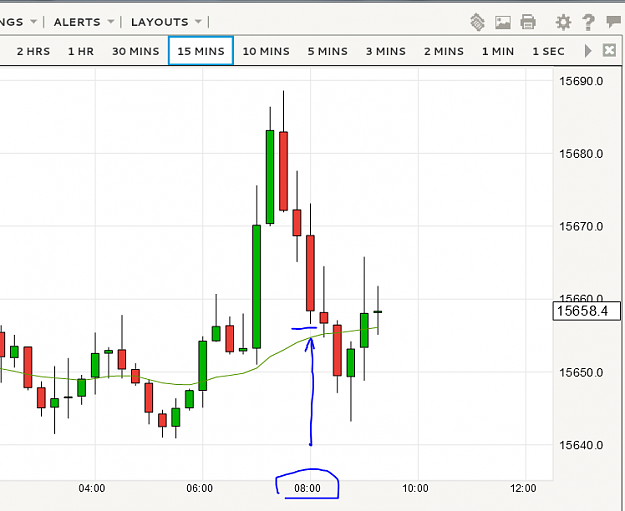Click the 12:00 time axis label
The width and height of the screenshot is (625, 511).
(x=523, y=488)
